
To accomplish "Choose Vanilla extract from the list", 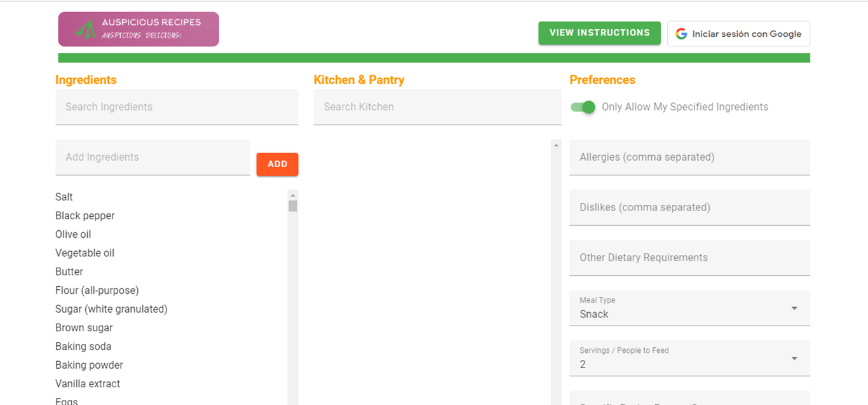I will pyautogui.click(x=88, y=384).
